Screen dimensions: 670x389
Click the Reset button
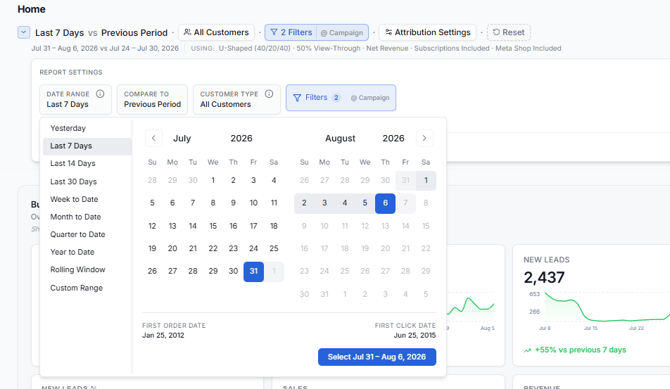pos(508,32)
